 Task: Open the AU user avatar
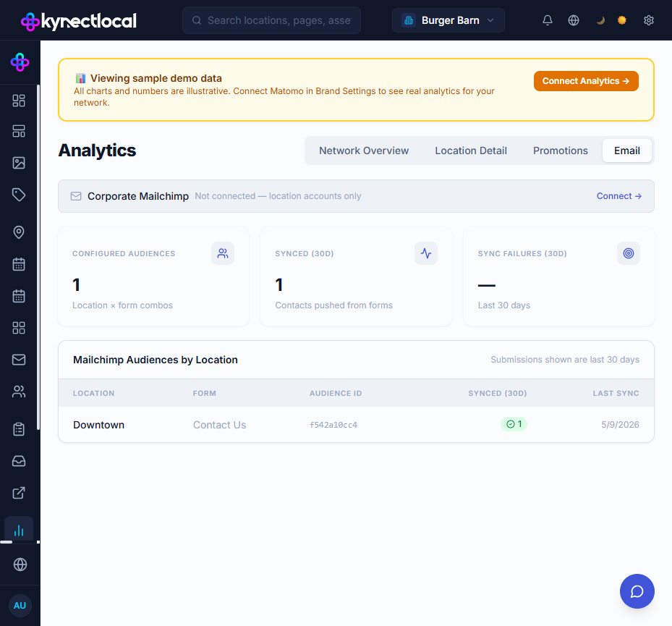click(20, 606)
